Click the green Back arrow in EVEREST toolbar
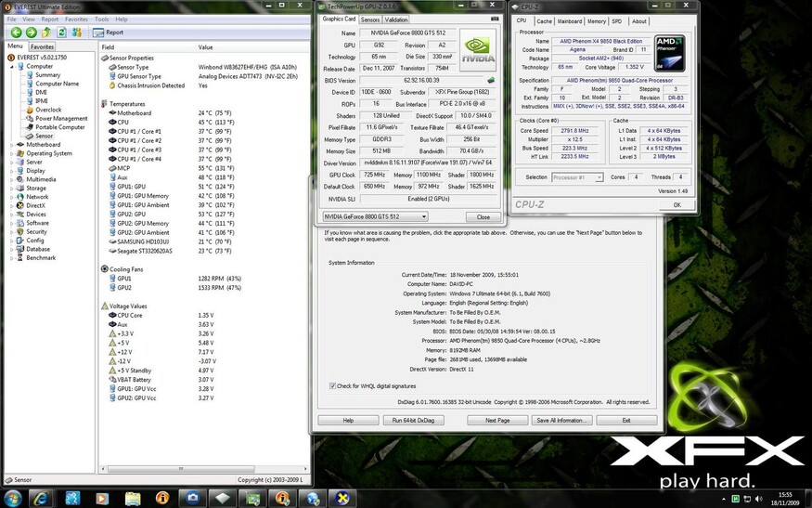Viewport: 812px width, 508px height. (16, 33)
